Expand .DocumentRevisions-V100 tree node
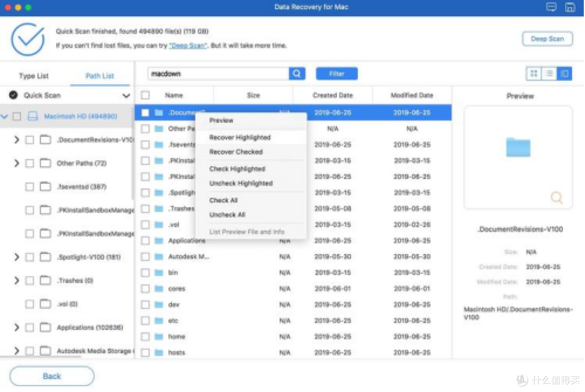 (x=16, y=140)
